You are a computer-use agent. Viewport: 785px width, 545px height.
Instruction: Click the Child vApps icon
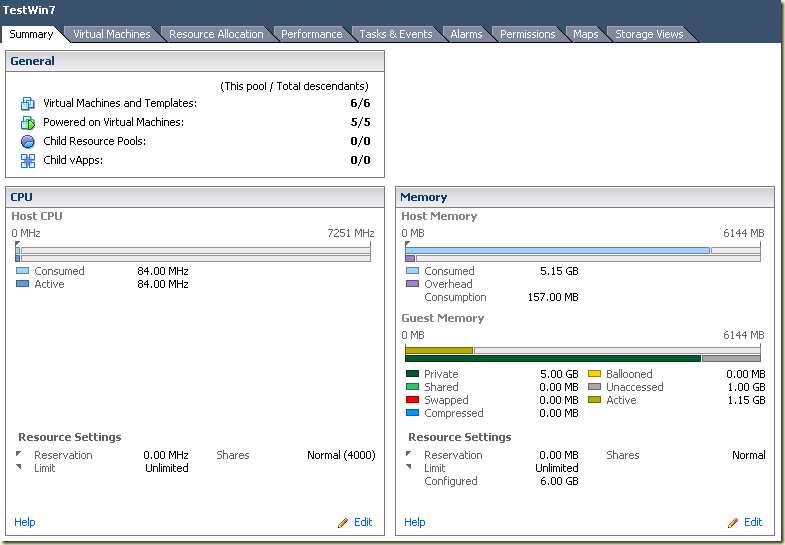pos(28,161)
